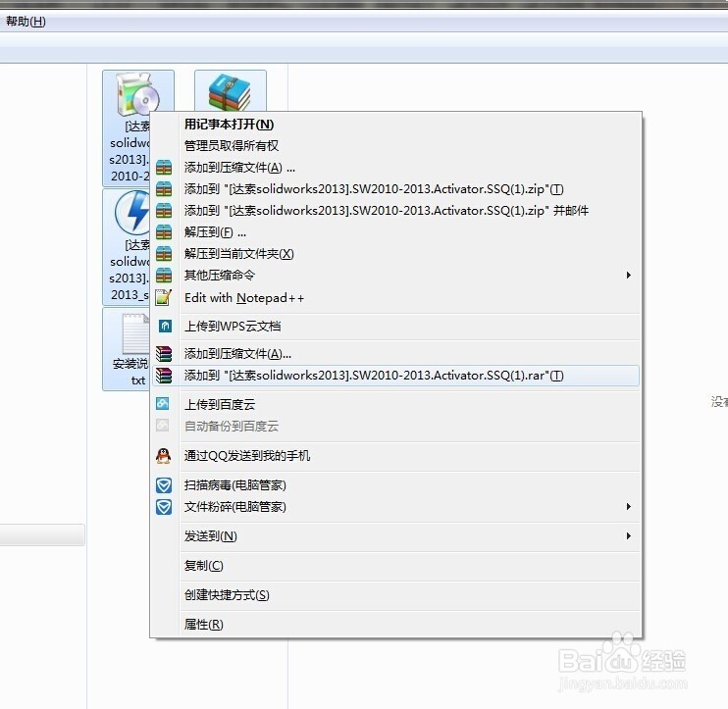Image resolution: width=728 pixels, height=709 pixels.
Task: Choose Edit with Notepad++
Action: pos(244,298)
